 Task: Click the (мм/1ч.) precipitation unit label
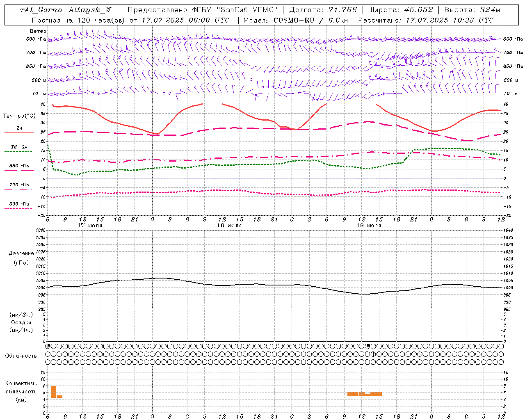[x=21, y=330]
